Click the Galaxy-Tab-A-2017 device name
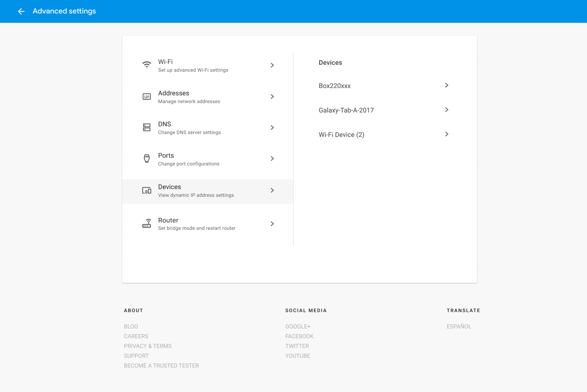587x392 pixels. tap(346, 110)
